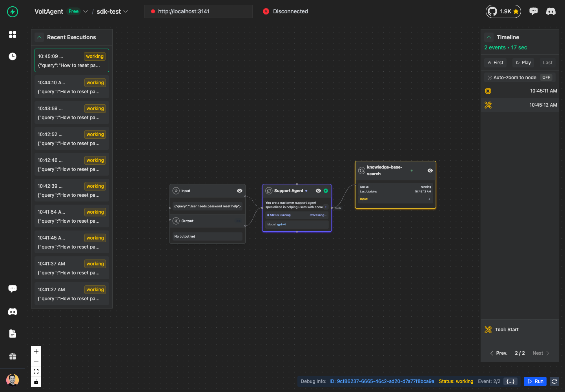The image size is (565, 392).
Task: Open the history clock icon in sidebar
Action: (x=13, y=56)
